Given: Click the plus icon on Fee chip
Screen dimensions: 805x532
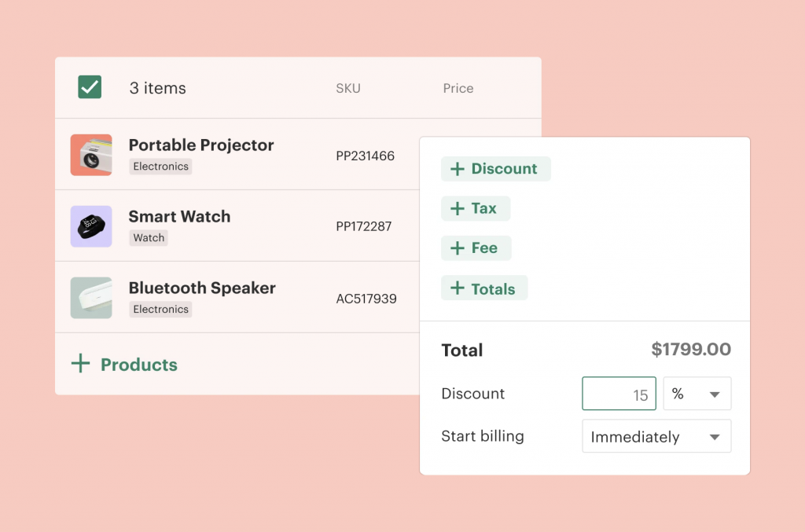Looking at the screenshot, I should coord(457,248).
